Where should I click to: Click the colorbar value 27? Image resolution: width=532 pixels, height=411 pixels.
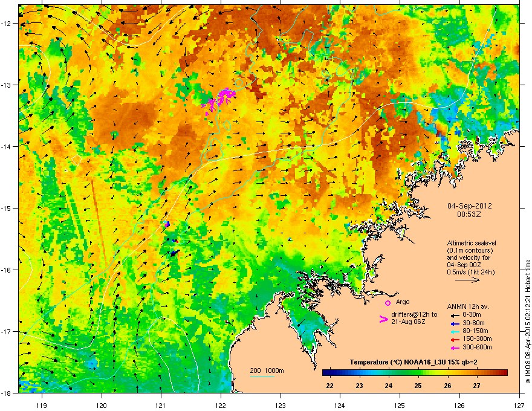point(477,386)
